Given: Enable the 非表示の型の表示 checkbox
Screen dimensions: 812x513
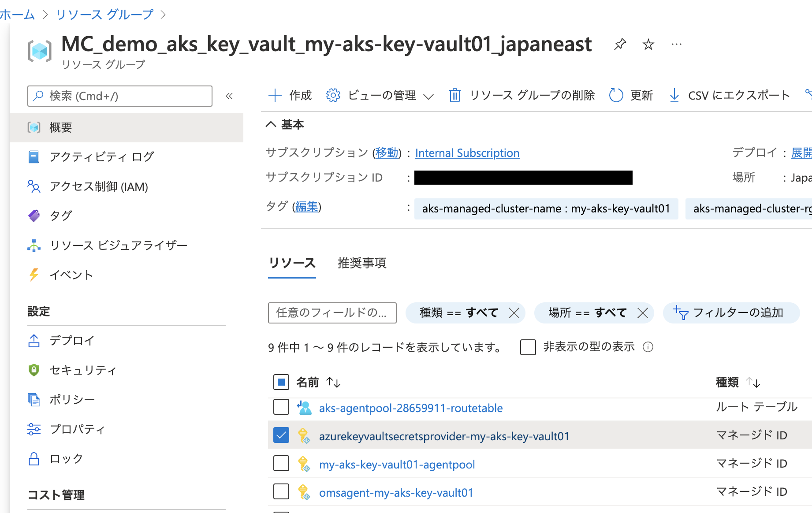Looking at the screenshot, I should [528, 347].
